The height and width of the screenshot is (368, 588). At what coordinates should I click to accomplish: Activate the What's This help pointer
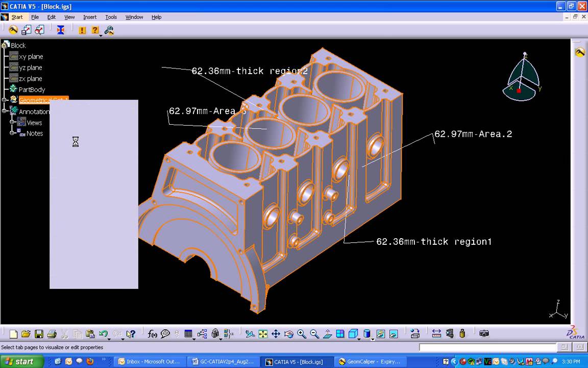click(x=131, y=333)
